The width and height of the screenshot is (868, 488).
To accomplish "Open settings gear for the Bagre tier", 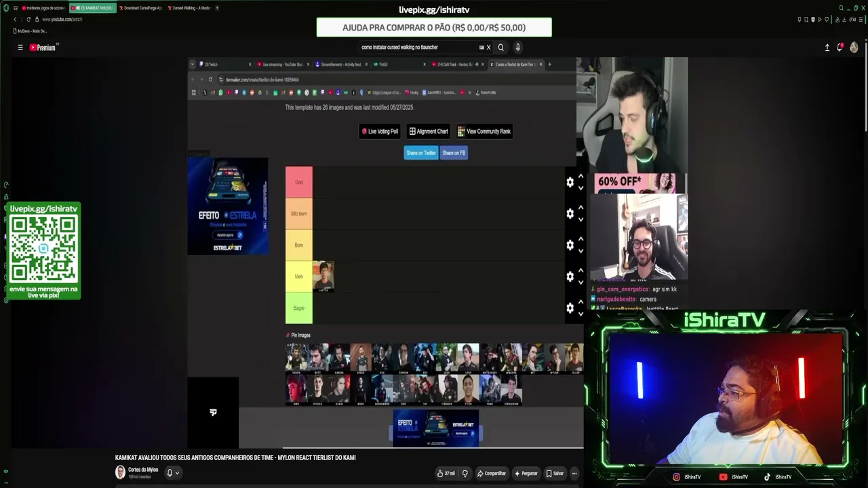I will click(x=570, y=308).
